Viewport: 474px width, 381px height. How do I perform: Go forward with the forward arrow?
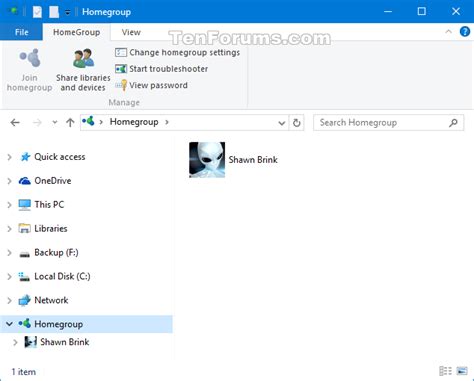[x=37, y=123]
